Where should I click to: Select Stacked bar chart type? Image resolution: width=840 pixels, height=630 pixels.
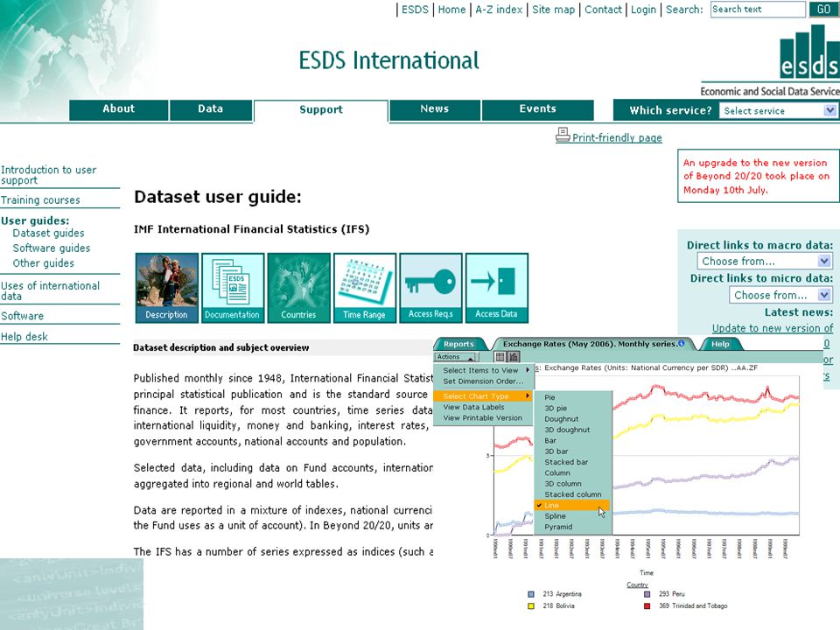pos(572,462)
